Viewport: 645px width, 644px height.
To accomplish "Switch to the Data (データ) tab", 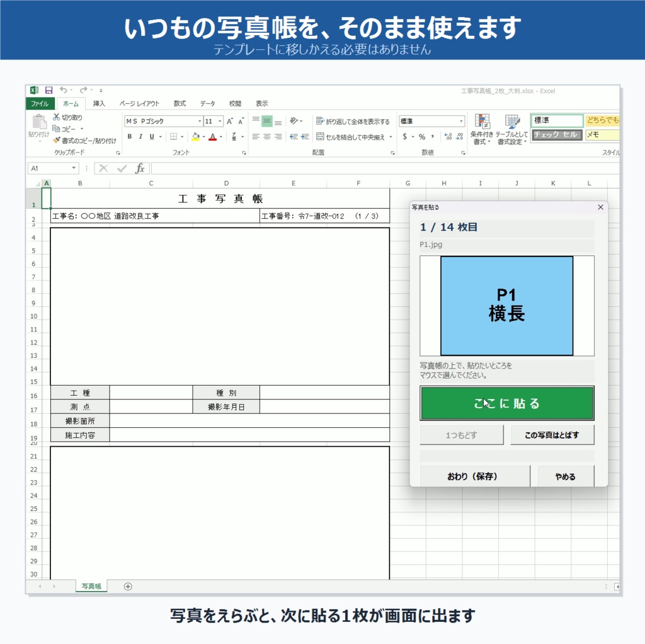I will [x=207, y=103].
